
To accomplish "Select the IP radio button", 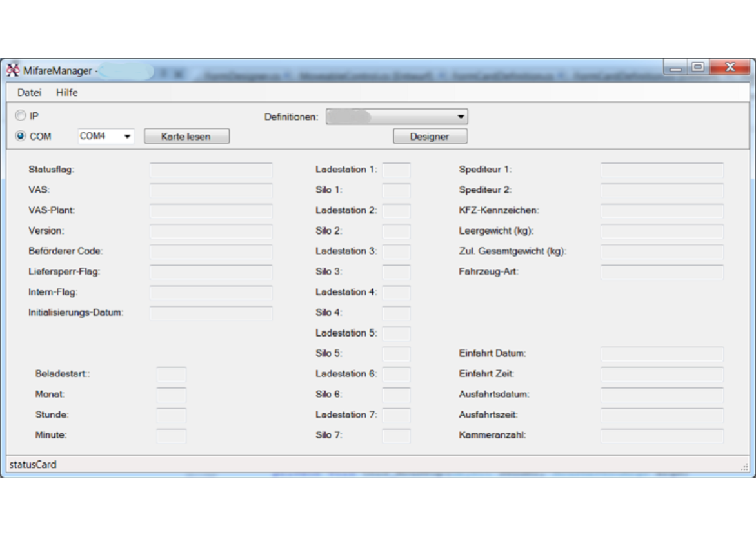I will (x=21, y=116).
